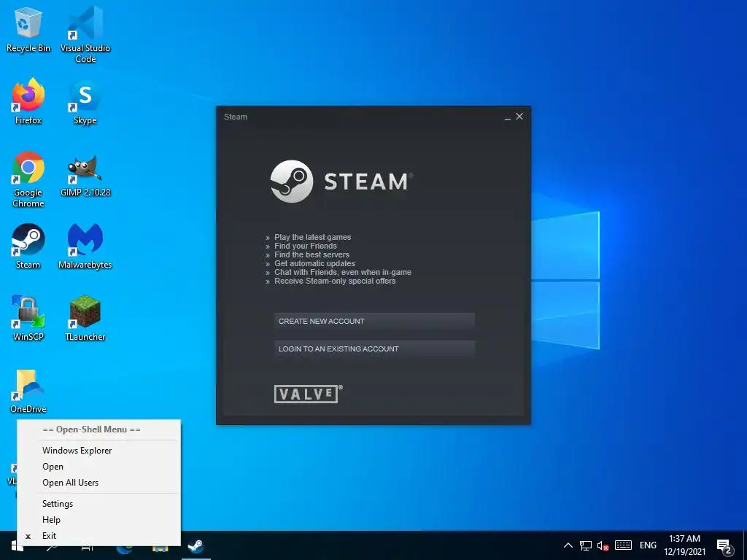747x560 pixels.
Task: Select the OneDrive desktop icon
Action: pyautogui.click(x=28, y=391)
